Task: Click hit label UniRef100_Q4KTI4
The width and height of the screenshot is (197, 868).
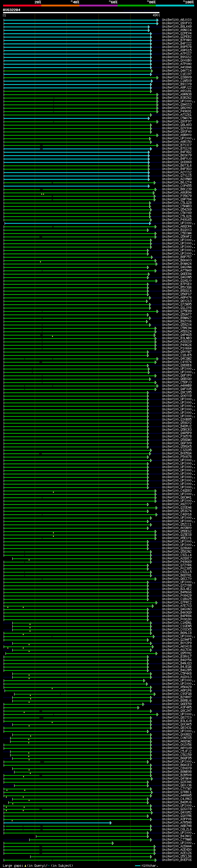Action: 177,71
